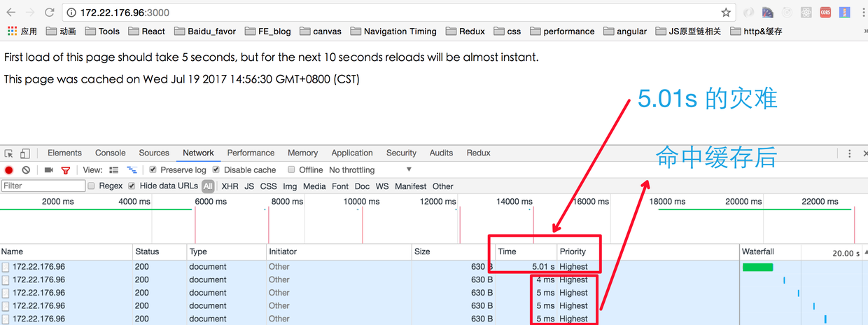Open the http&缓存 bookmark folder
Screen dimensions: 868x325
[x=756, y=31]
